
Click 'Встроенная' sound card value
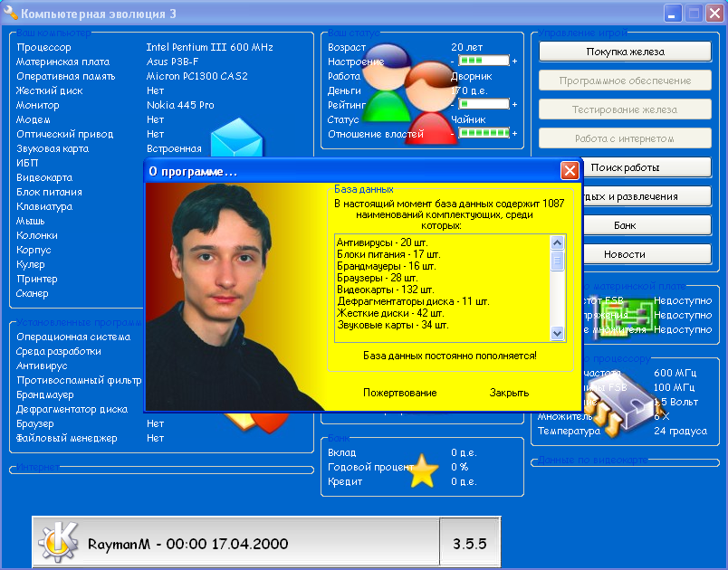point(174,148)
